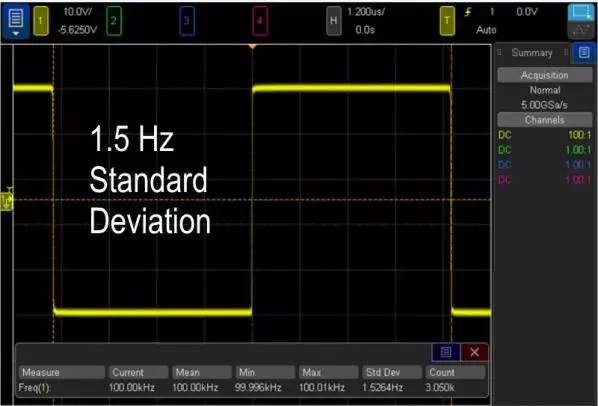This screenshot has height=406, width=598.
Task: Expand the Channels section header
Action: pyautogui.click(x=545, y=120)
